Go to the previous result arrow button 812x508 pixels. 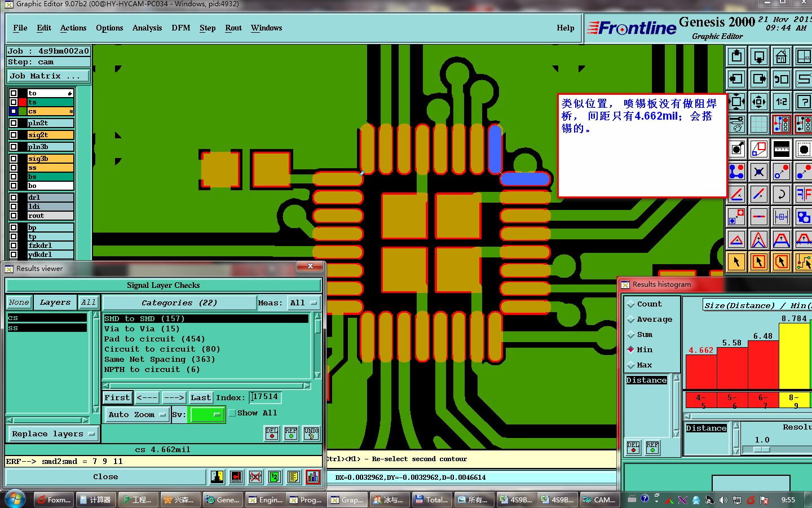point(147,398)
